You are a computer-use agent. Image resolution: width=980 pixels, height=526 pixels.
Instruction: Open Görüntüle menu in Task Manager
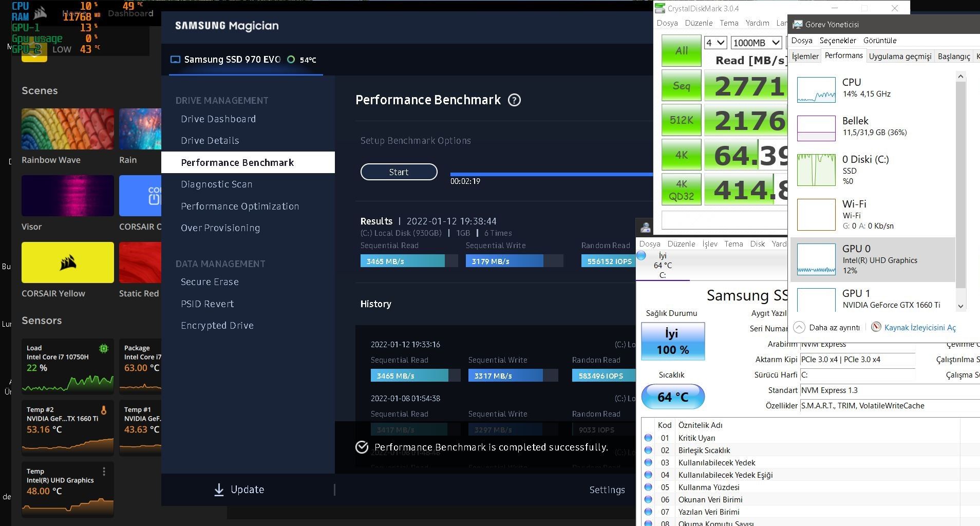(x=880, y=41)
